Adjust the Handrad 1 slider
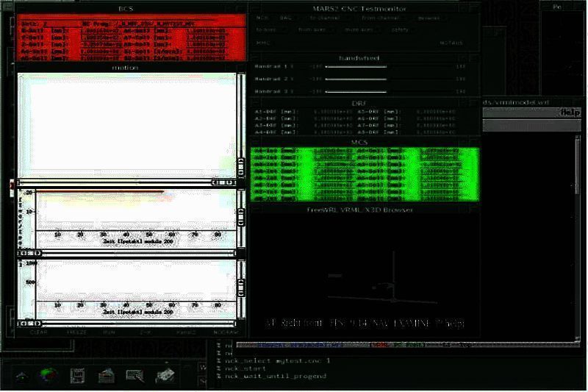This screenshot has width=588, height=392. pos(356,66)
